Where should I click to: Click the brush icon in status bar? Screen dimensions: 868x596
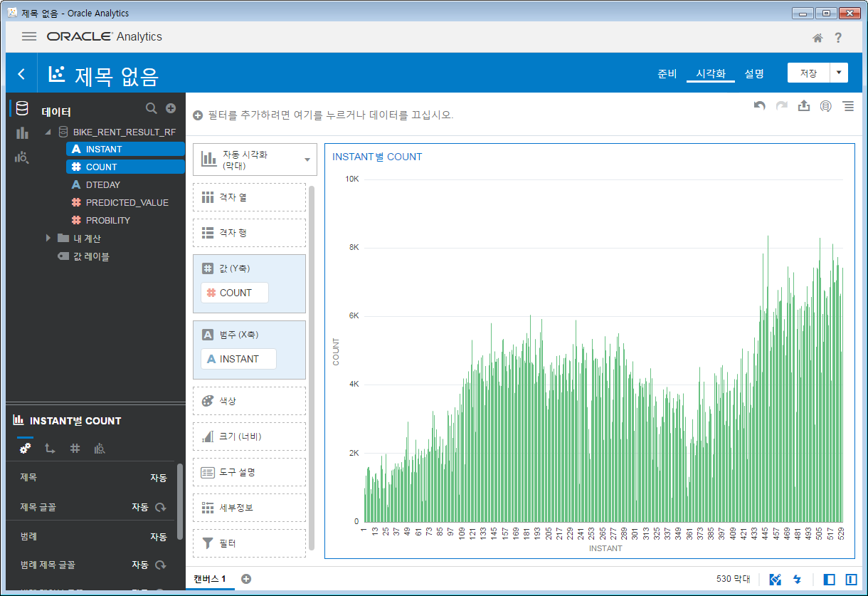[x=776, y=580]
